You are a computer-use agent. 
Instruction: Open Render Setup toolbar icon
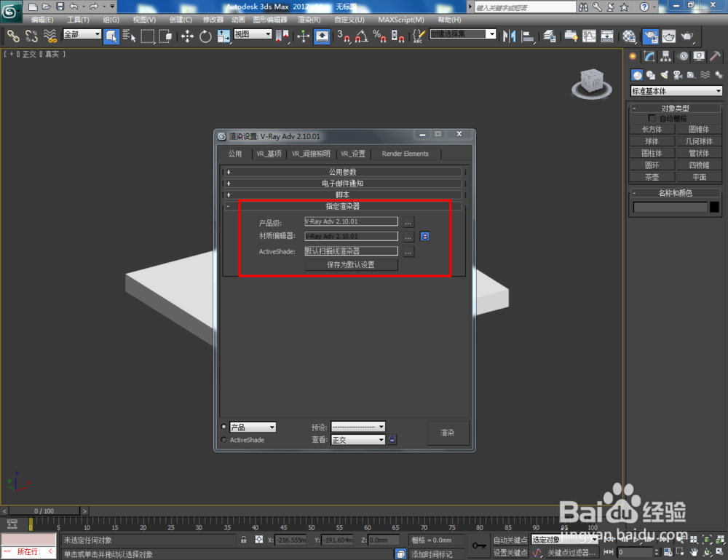point(650,36)
